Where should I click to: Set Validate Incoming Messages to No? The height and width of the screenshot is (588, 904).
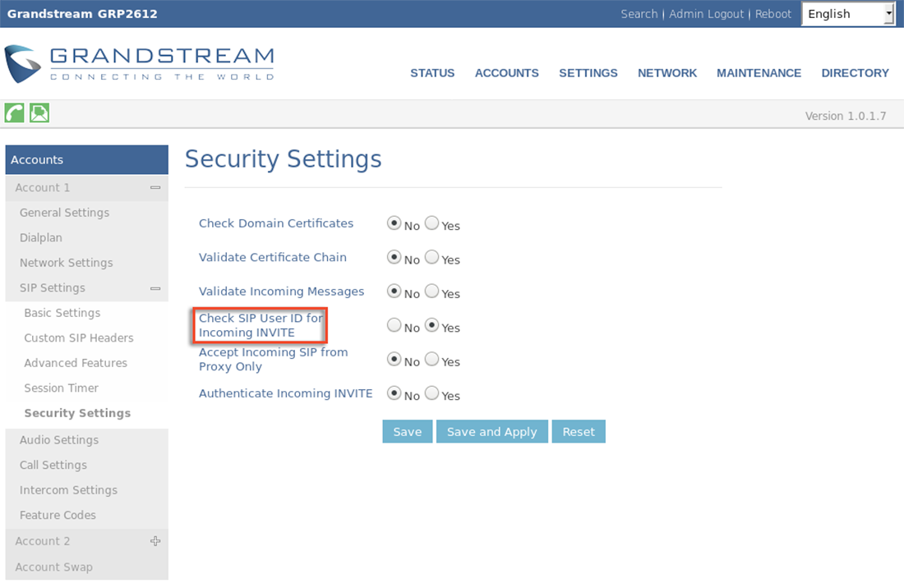(394, 291)
